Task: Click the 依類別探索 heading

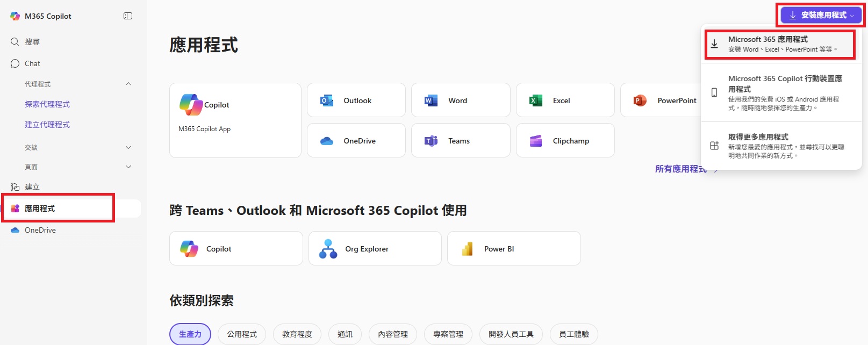Action: [x=202, y=301]
